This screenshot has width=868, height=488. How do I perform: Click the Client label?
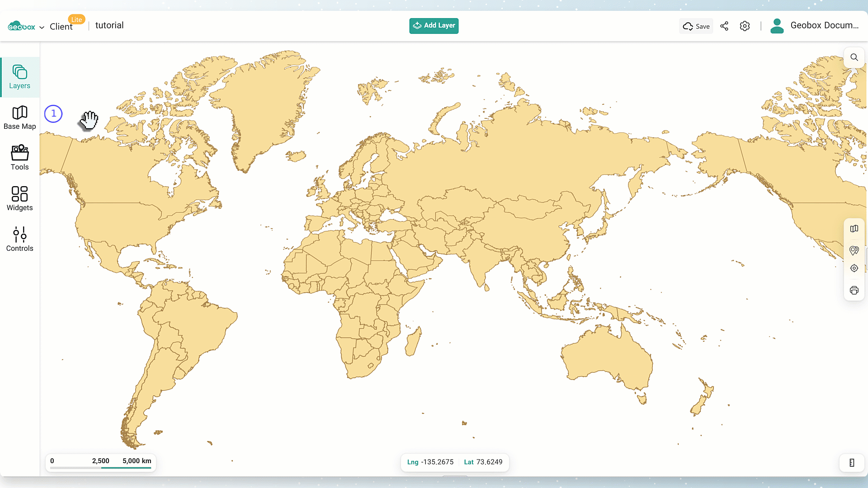pyautogui.click(x=61, y=27)
